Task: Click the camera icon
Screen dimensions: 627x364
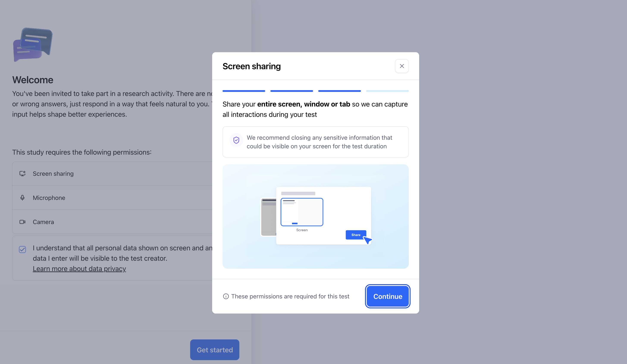Action: point(22,222)
